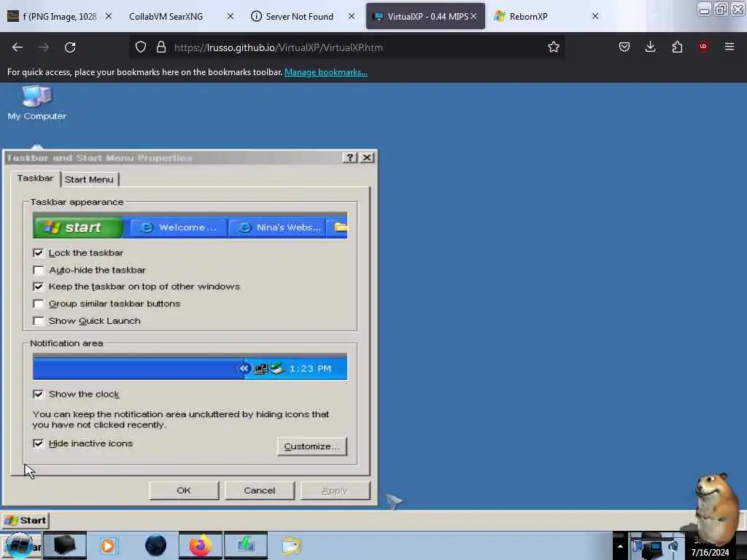Open the Pocket save icon
Screen dimensions: 747x560
point(624,47)
